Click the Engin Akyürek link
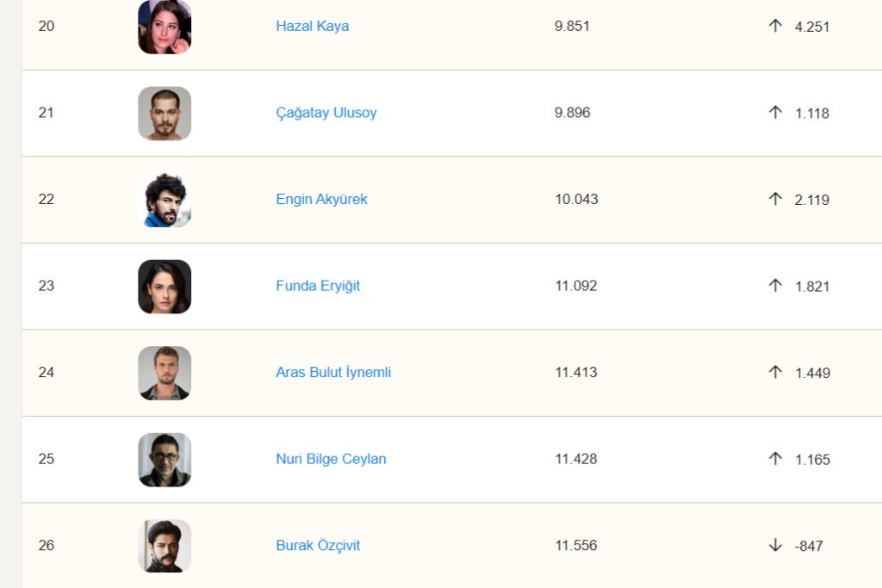The image size is (882, 588). tap(321, 199)
